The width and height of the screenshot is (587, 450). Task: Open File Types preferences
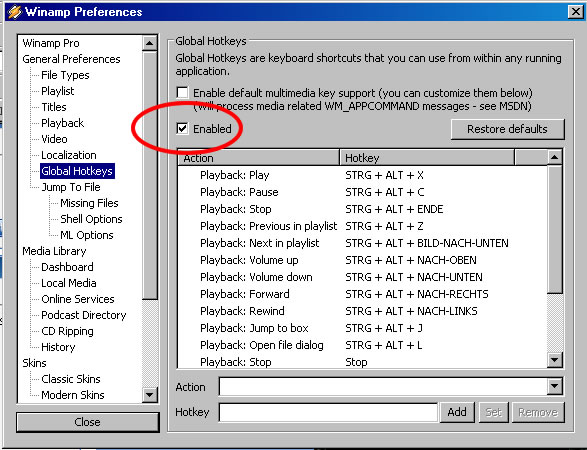click(x=65, y=75)
